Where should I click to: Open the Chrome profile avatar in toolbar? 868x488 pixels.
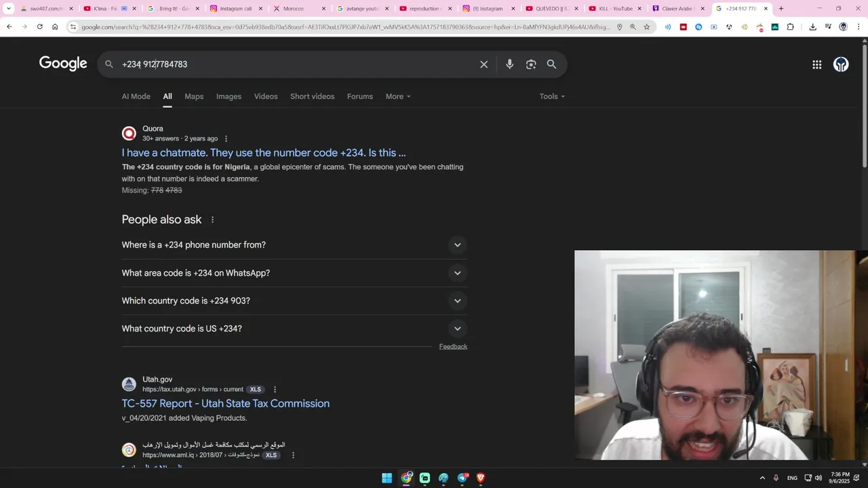843,27
